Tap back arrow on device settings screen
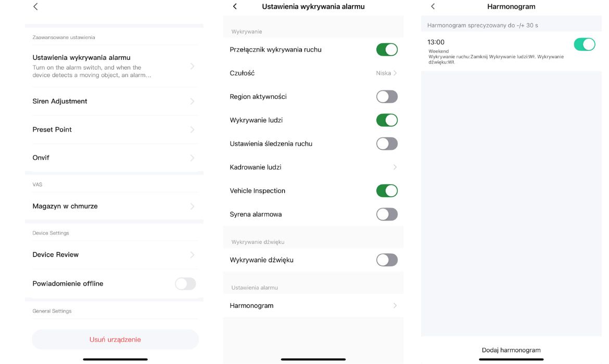 (x=35, y=7)
